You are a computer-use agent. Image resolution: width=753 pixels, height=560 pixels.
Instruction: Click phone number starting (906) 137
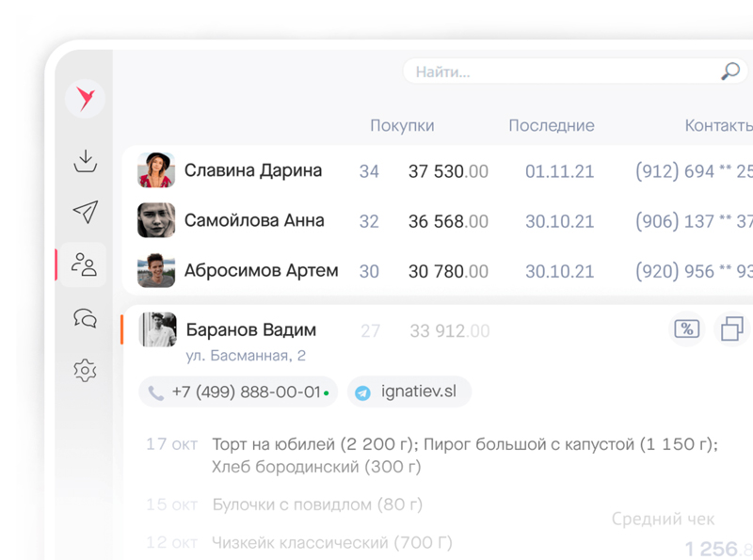(x=694, y=221)
